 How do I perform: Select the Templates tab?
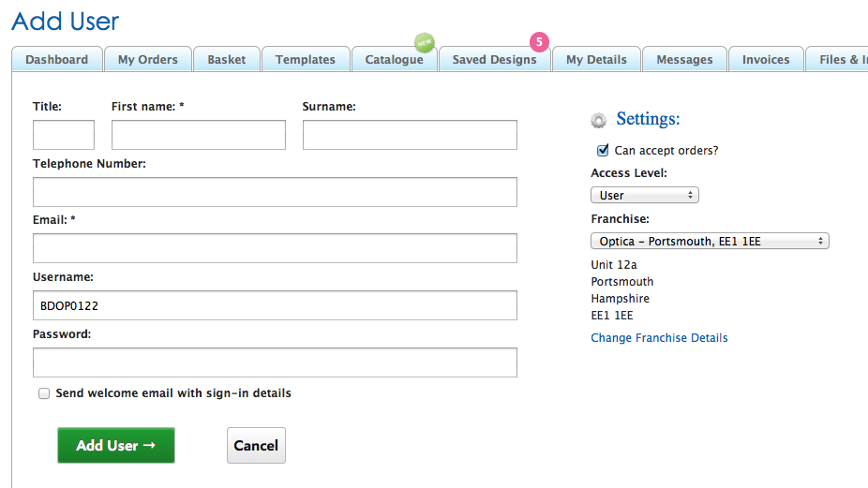click(305, 59)
